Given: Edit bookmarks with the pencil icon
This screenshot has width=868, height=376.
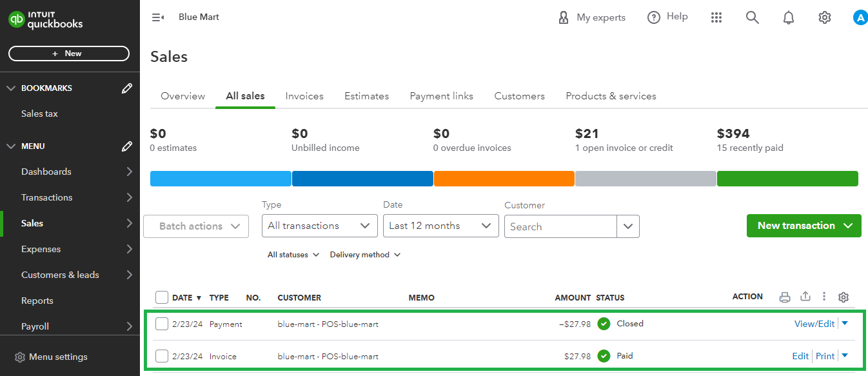Looking at the screenshot, I should 127,88.
